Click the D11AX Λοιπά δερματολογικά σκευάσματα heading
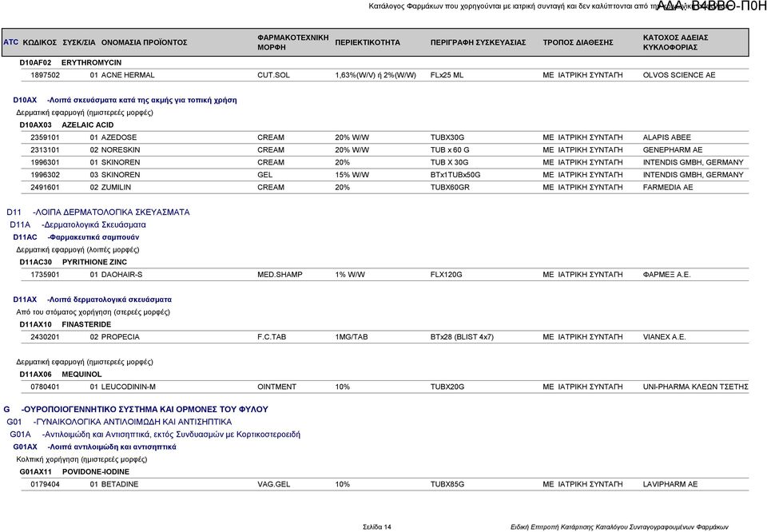767x532 pixels. 93,300
